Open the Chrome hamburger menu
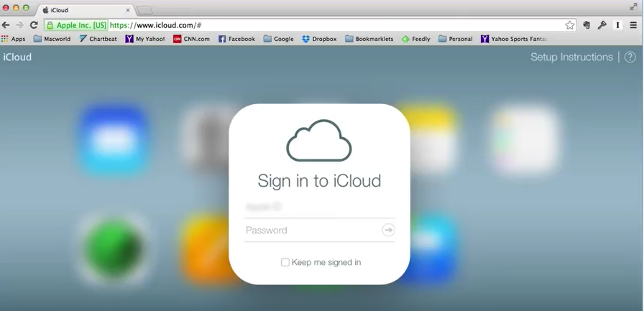The image size is (644, 311). point(633,25)
